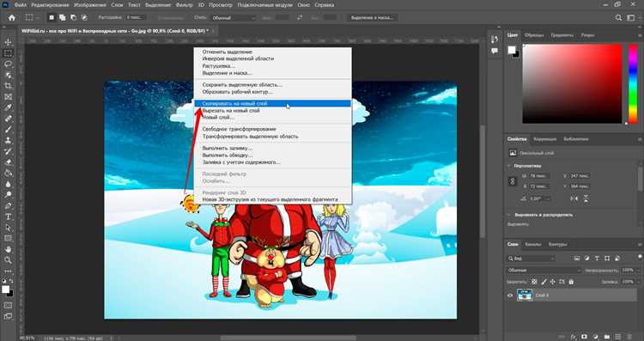Select the Brush tool
Screen dimensions: 644x341
click(9, 130)
